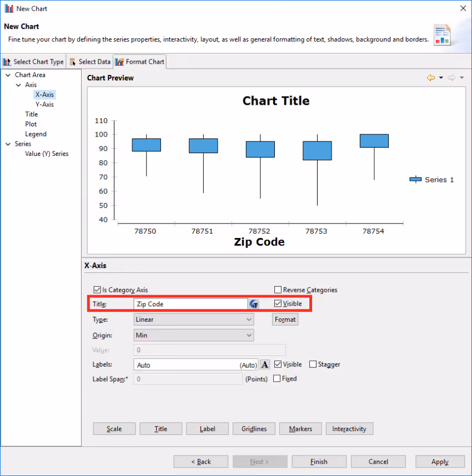472x476 pixels.
Task: Uncheck the Labels Visible checkbox
Action: [x=278, y=364]
